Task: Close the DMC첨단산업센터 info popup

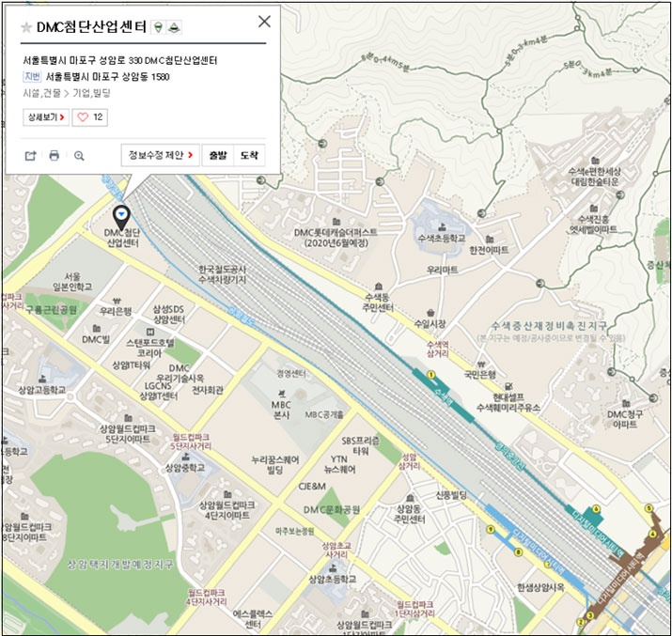Action: (x=264, y=22)
